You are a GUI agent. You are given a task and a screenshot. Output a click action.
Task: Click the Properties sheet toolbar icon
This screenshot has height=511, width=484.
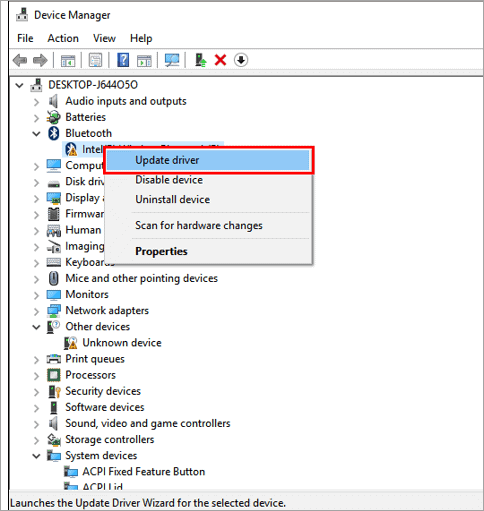click(95, 60)
